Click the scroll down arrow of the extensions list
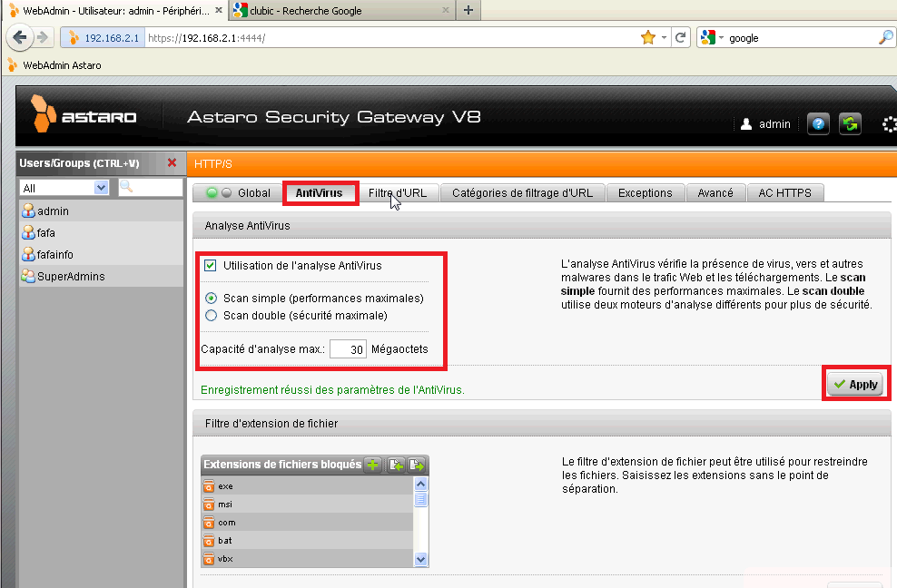This screenshot has width=897, height=588. [x=421, y=559]
